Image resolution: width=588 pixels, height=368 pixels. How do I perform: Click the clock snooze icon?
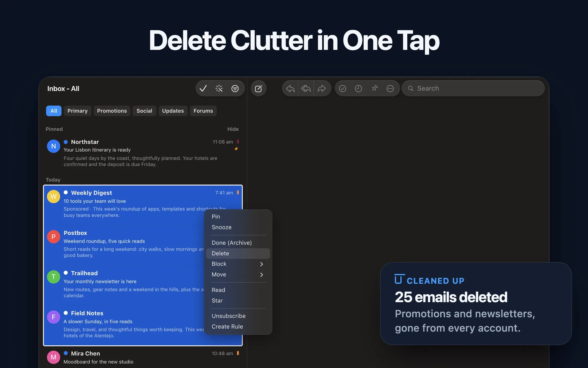(358, 89)
